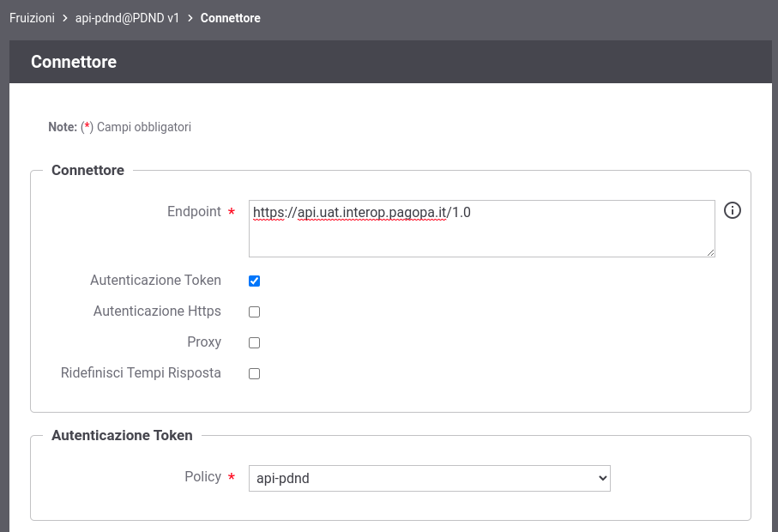Click the Ridefinisci Tempi Risposta label
778x532 pixels.
pyautogui.click(x=141, y=372)
